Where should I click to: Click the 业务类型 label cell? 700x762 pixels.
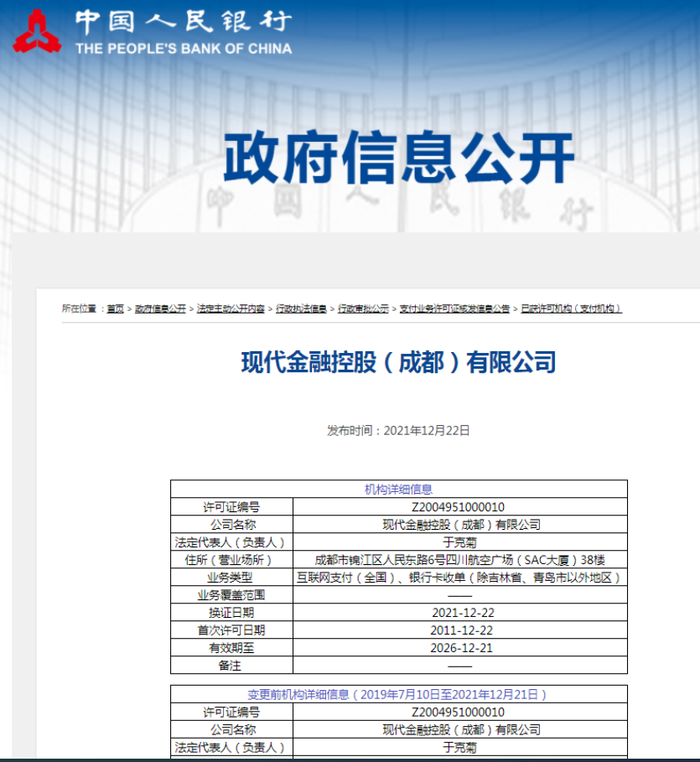232,578
